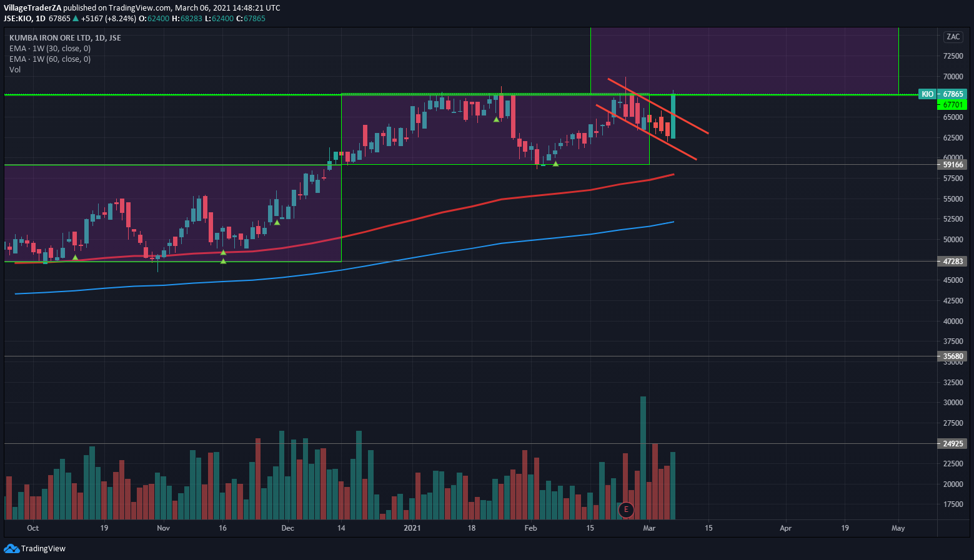Image resolution: width=974 pixels, height=560 pixels.
Task: Open the ZAC currency selector
Action: [x=953, y=37]
